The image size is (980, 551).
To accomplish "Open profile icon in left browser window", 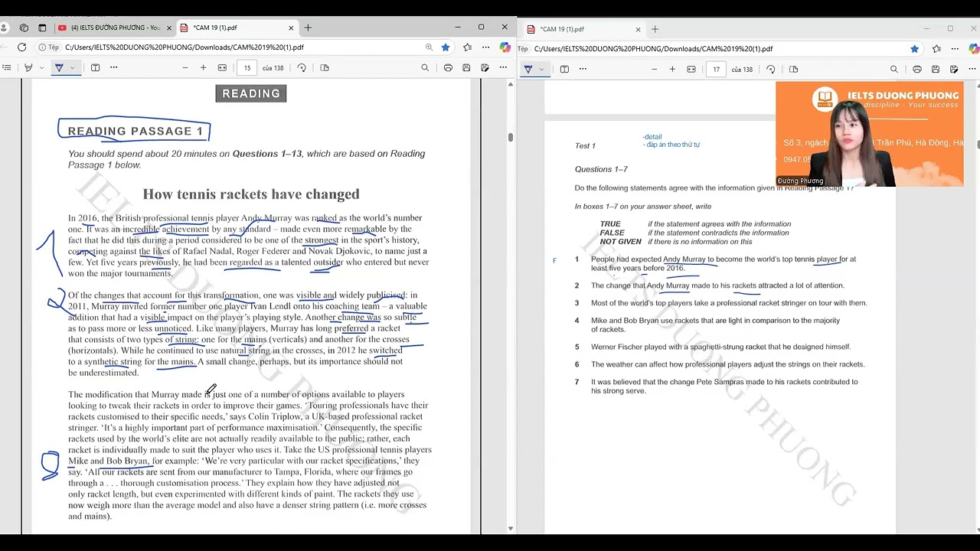I will coord(5,28).
